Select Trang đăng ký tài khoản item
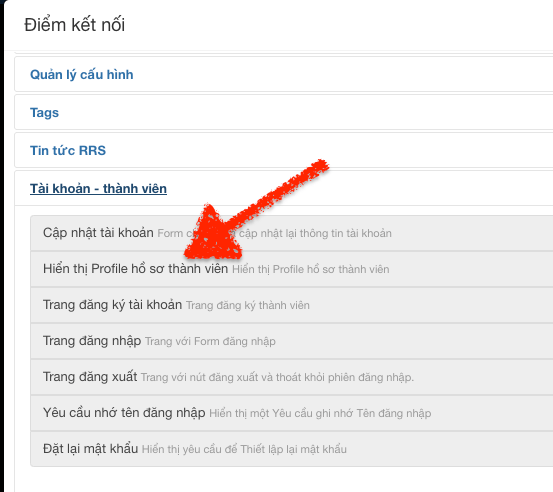Viewport: 553px width, 492px height. (x=292, y=305)
